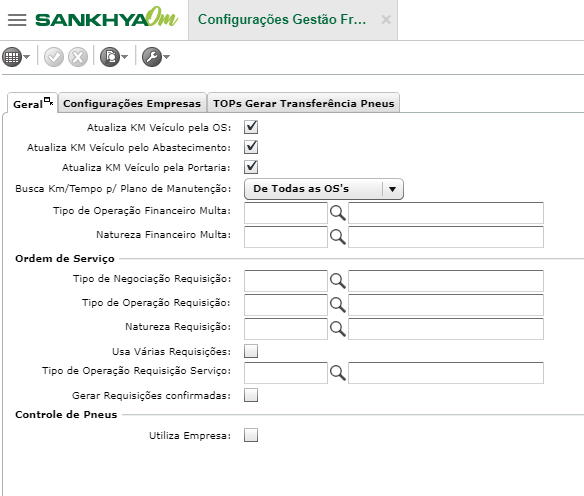Click magnifier for Natureza Requisição lookup
The width and height of the screenshot is (584, 496).
pos(337,329)
